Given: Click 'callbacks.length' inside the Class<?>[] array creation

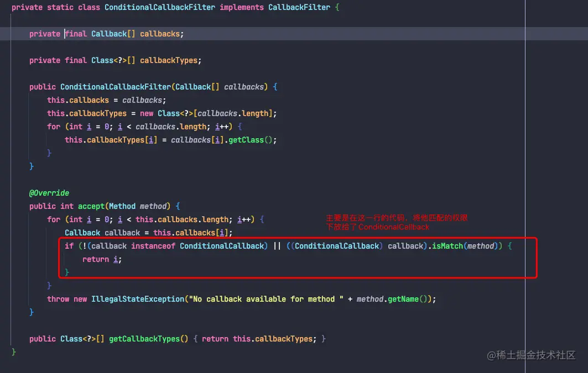Looking at the screenshot, I should point(233,113).
